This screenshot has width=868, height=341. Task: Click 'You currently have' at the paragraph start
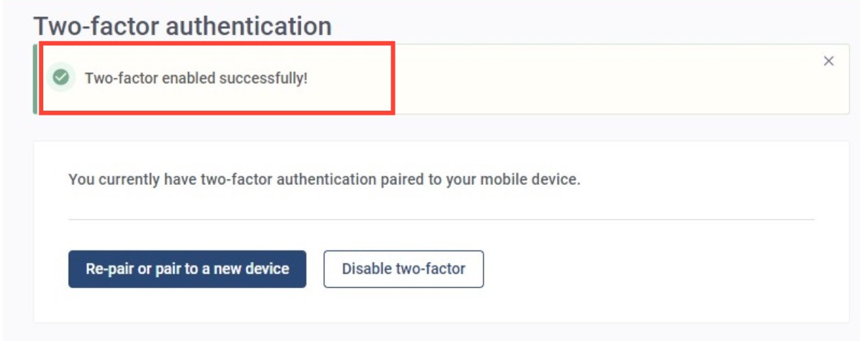coord(115,180)
